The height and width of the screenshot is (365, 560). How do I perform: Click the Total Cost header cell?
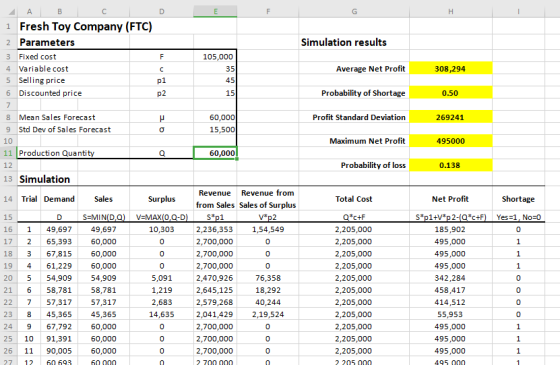tap(354, 199)
